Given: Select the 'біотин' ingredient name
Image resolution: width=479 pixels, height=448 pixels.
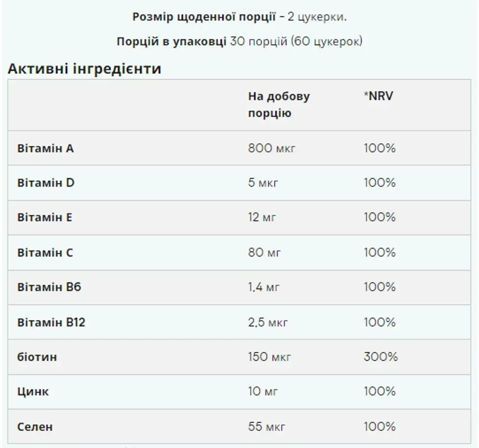Looking at the screenshot, I should [37, 356].
